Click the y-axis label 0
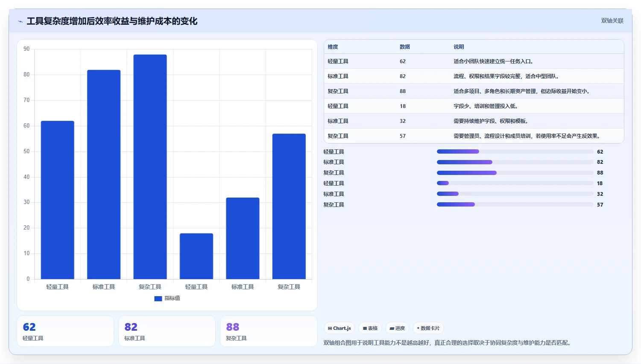The width and height of the screenshot is (641, 364). click(x=28, y=279)
